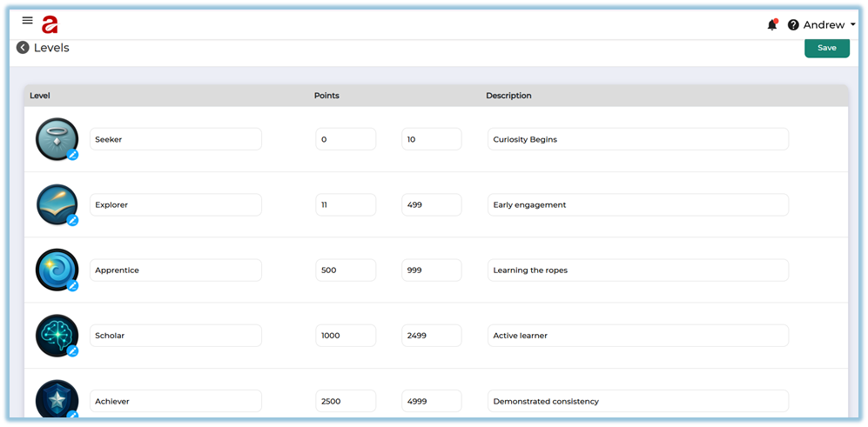
Task: Click the Achiever description field
Action: [x=637, y=401]
